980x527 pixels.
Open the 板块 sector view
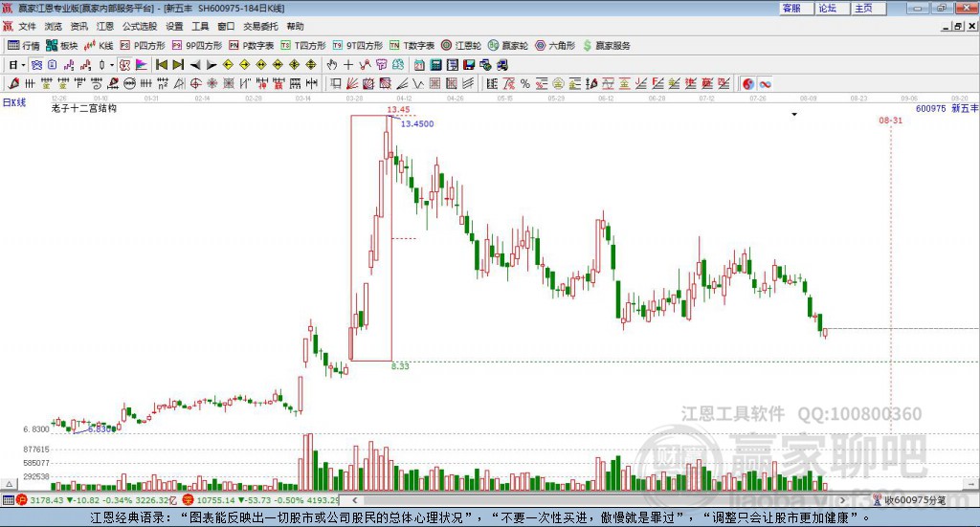click(61, 46)
